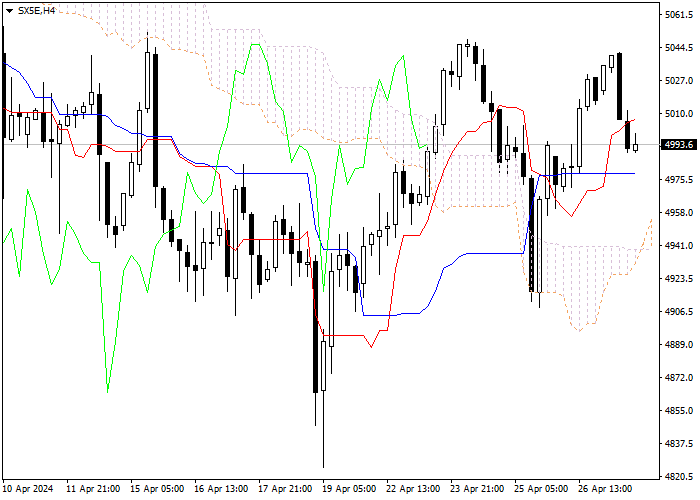Viewport: 700px width, 500px height.
Task: Click the 10 Apr 2024 date label
Action: pyautogui.click(x=28, y=489)
